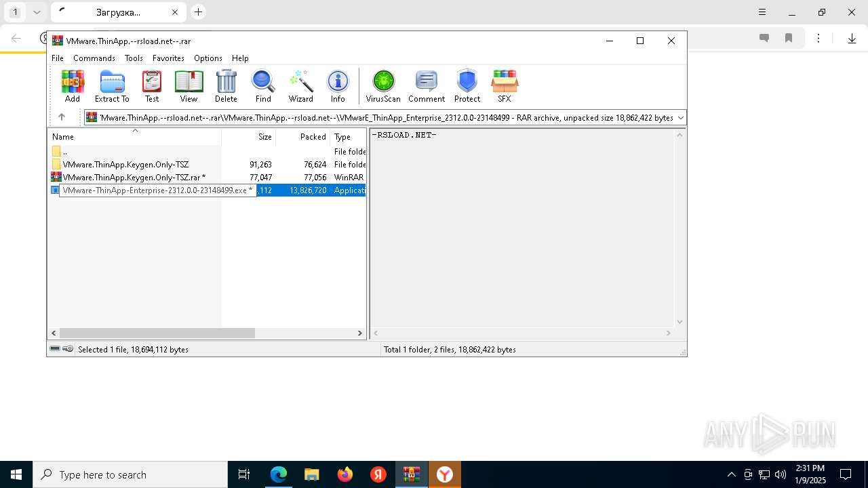Open the File menu
Image resolution: width=868 pixels, height=488 pixels.
coord(58,58)
